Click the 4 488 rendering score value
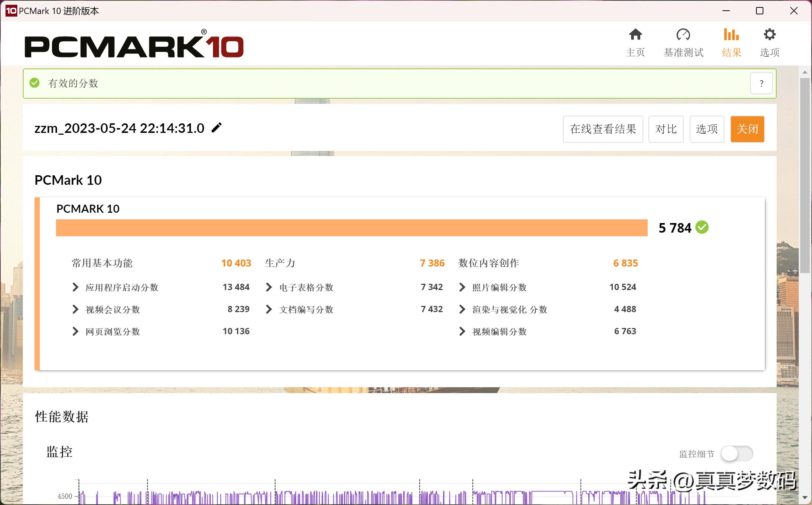The image size is (812, 505). point(625,309)
